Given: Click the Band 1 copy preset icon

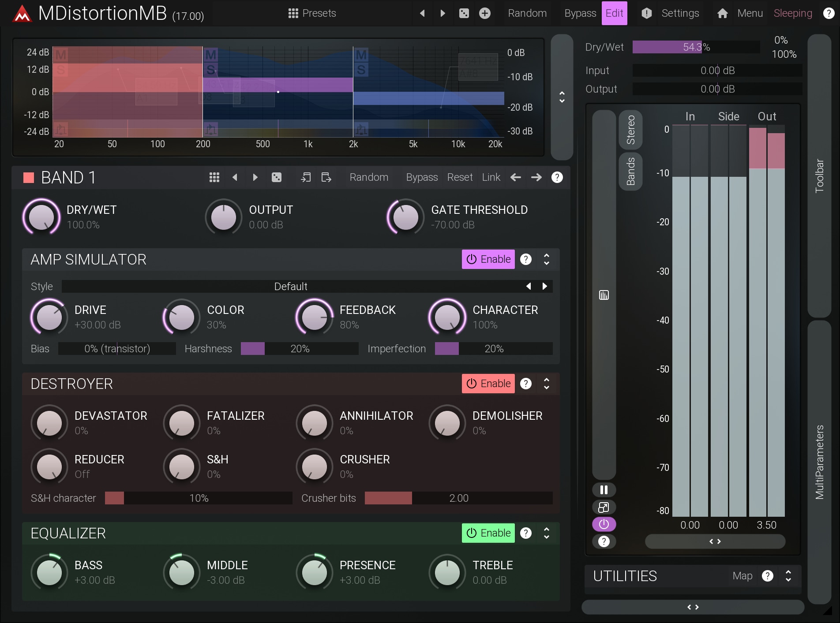Looking at the screenshot, I should pos(306,177).
